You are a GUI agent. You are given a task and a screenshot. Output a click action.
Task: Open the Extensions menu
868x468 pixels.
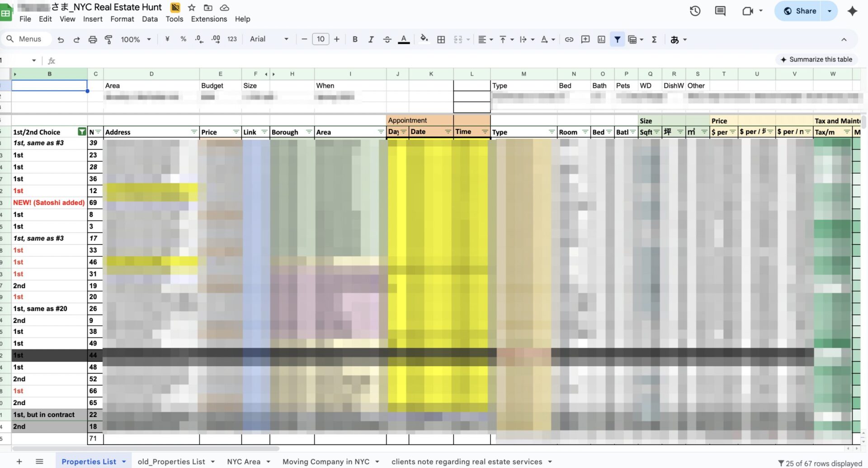click(x=209, y=19)
